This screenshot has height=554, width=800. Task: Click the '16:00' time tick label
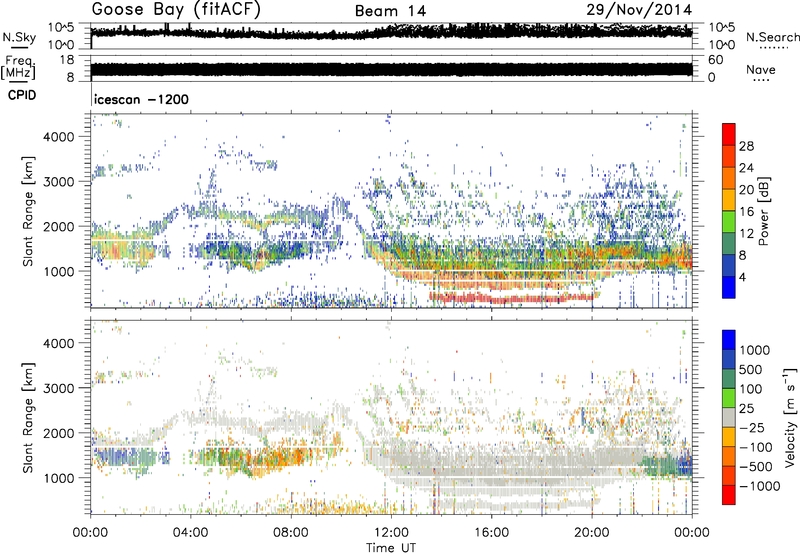(x=491, y=533)
